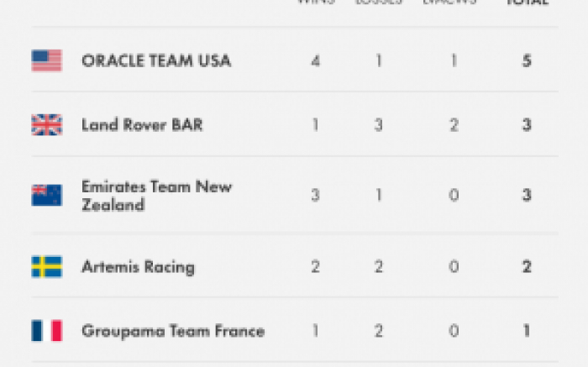Select the Artemis Racing team name

(138, 267)
